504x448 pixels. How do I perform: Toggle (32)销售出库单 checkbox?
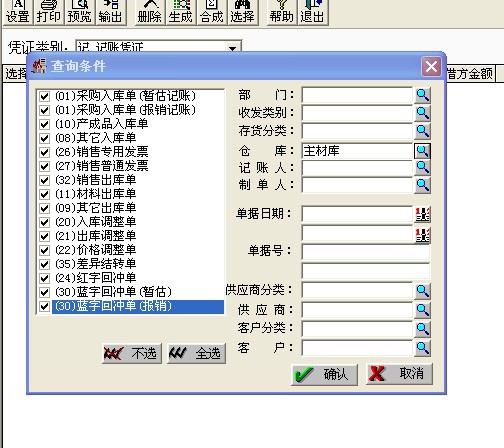point(44,180)
